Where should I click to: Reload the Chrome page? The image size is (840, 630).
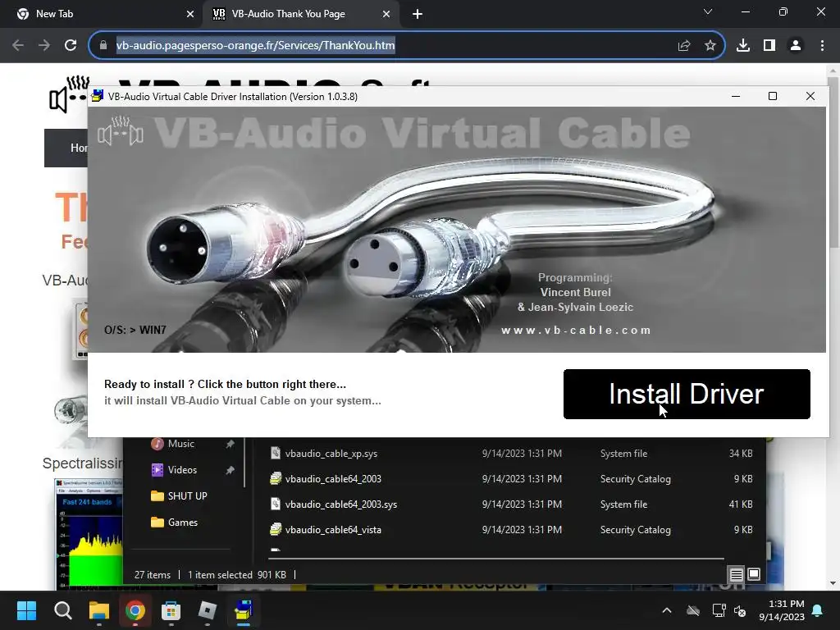pos(71,46)
